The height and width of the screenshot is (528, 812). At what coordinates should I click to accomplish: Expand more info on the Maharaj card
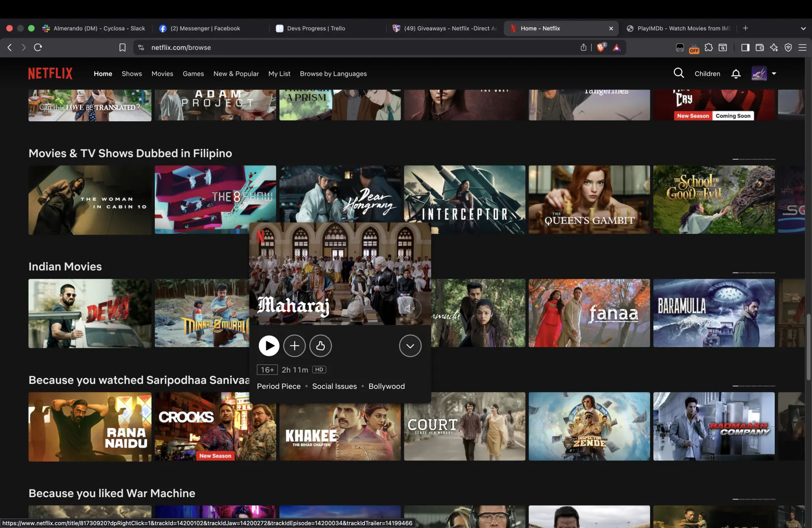coord(410,346)
